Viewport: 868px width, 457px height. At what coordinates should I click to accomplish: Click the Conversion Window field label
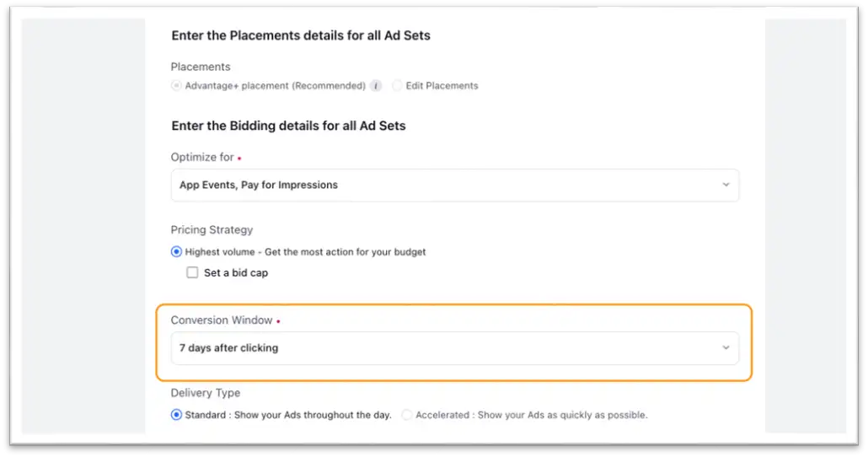pyautogui.click(x=222, y=320)
